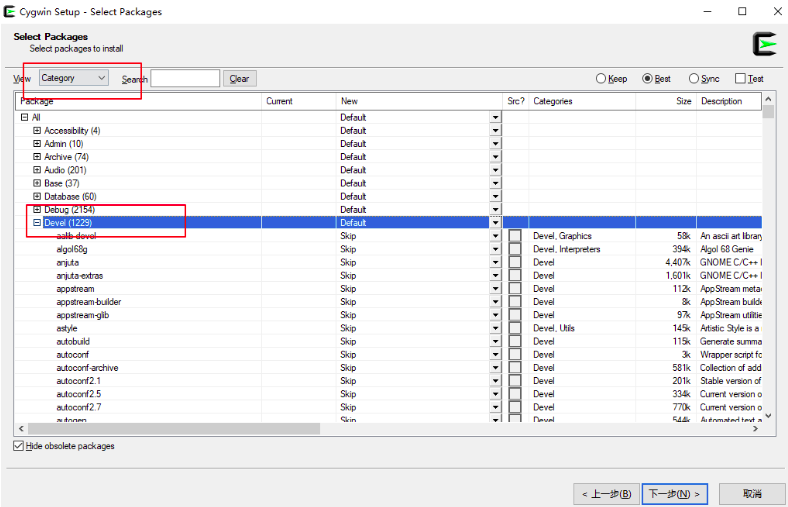Select the Best radio button

(x=656, y=78)
